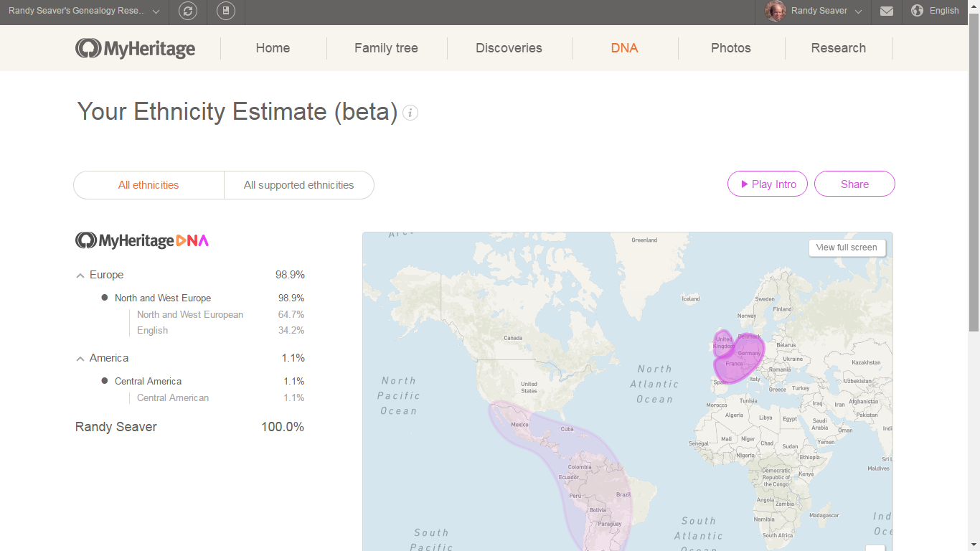Image resolution: width=980 pixels, height=551 pixels.
Task: Collapse the Europe ethnicity group
Action: [x=80, y=275]
